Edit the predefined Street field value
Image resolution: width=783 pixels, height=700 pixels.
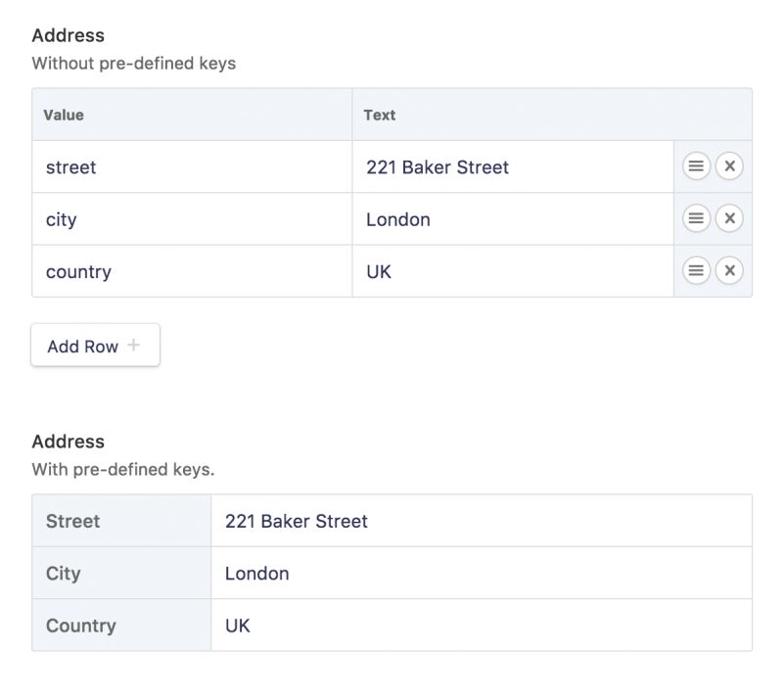482,521
